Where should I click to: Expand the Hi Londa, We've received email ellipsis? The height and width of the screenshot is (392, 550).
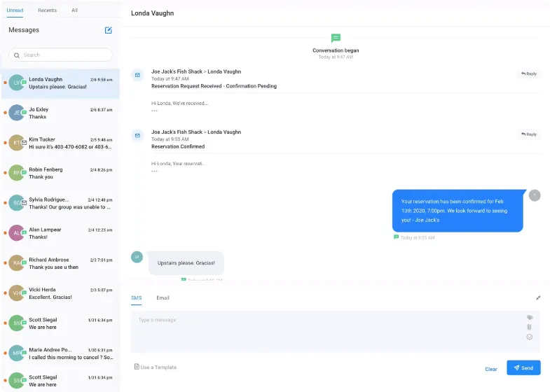[154, 111]
